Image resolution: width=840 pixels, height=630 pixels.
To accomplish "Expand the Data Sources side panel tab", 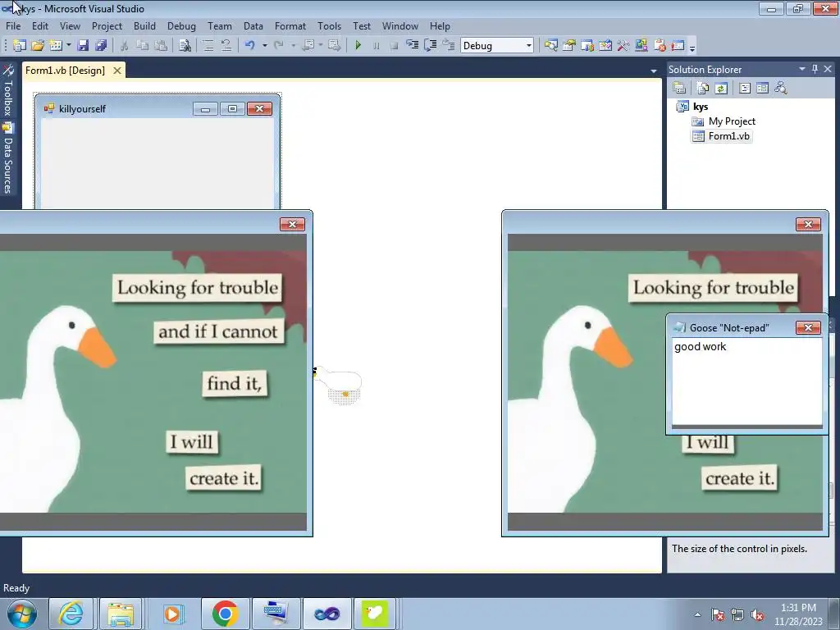I will pyautogui.click(x=7, y=158).
